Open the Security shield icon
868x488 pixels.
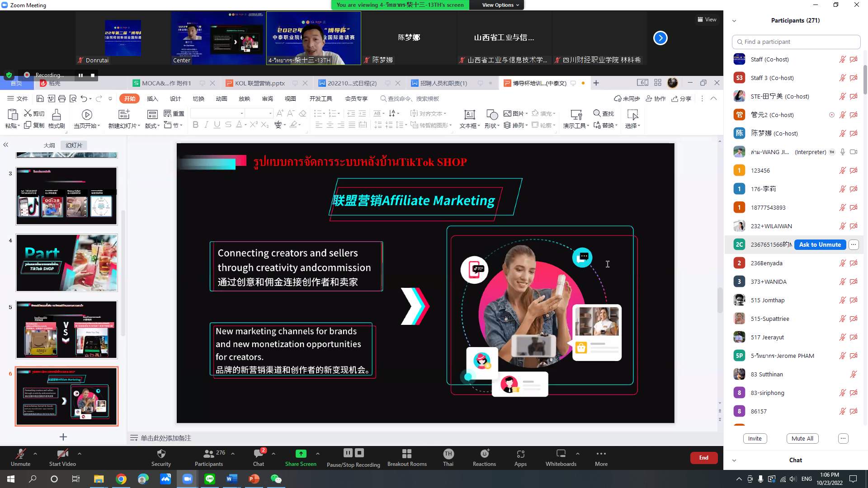(x=161, y=454)
